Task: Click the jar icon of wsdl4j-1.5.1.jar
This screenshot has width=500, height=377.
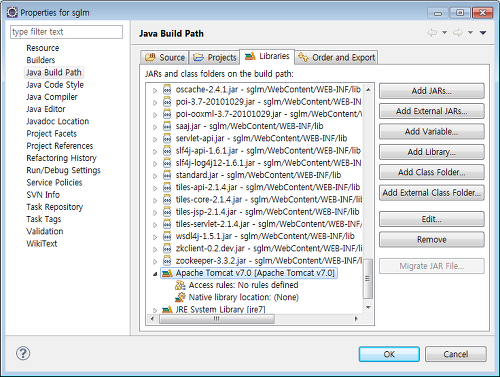Action: tap(167, 236)
